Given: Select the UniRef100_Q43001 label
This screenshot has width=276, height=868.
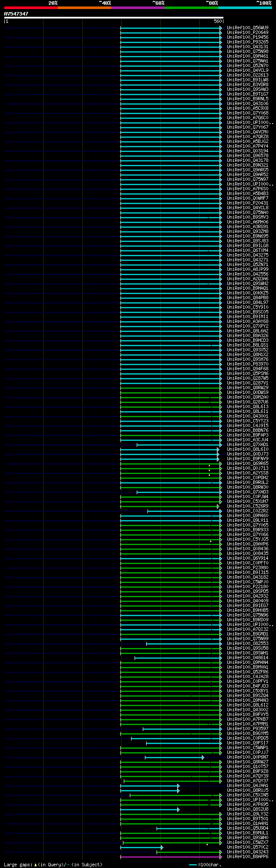Looking at the screenshot, I should click(248, 416).
